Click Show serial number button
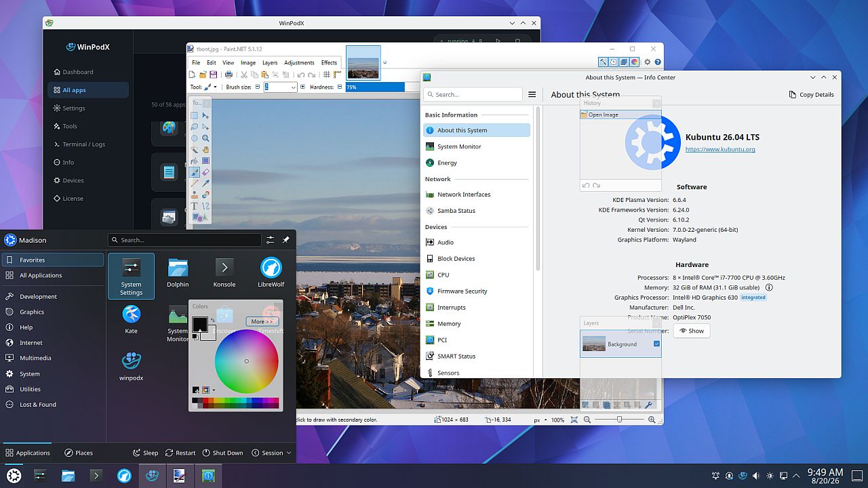Screen dimensions: 868x488 (691, 331)
